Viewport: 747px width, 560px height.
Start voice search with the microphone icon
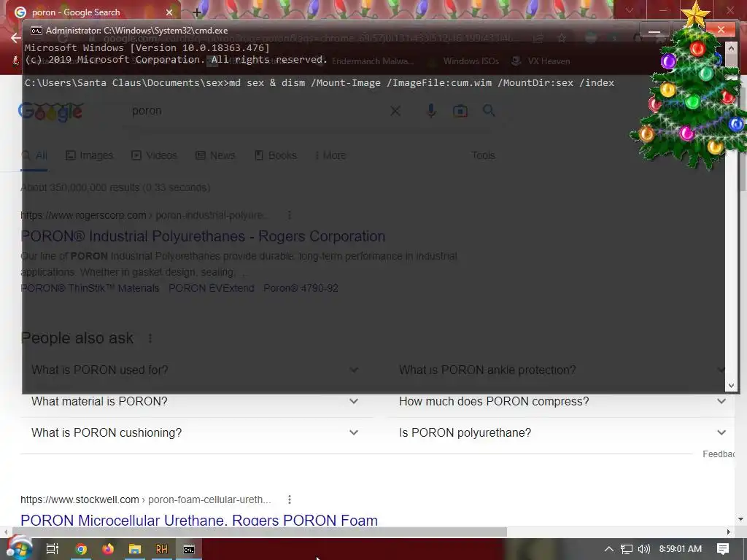click(431, 111)
